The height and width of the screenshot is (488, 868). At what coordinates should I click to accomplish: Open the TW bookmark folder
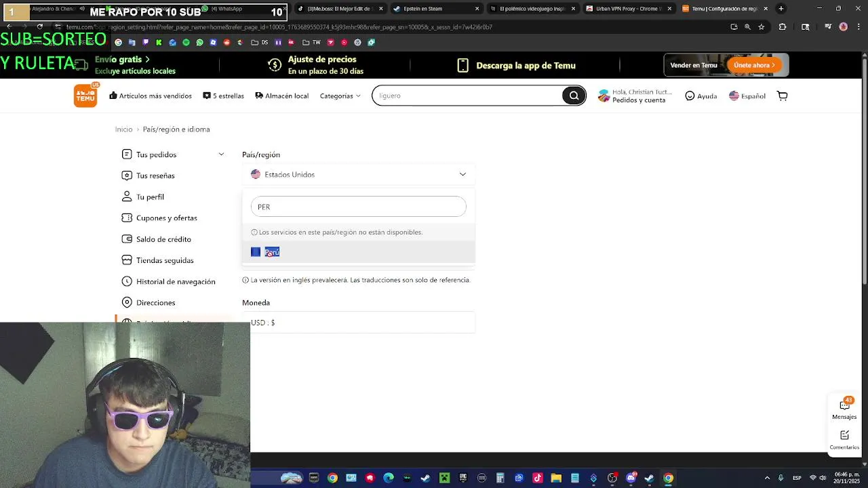pyautogui.click(x=313, y=42)
